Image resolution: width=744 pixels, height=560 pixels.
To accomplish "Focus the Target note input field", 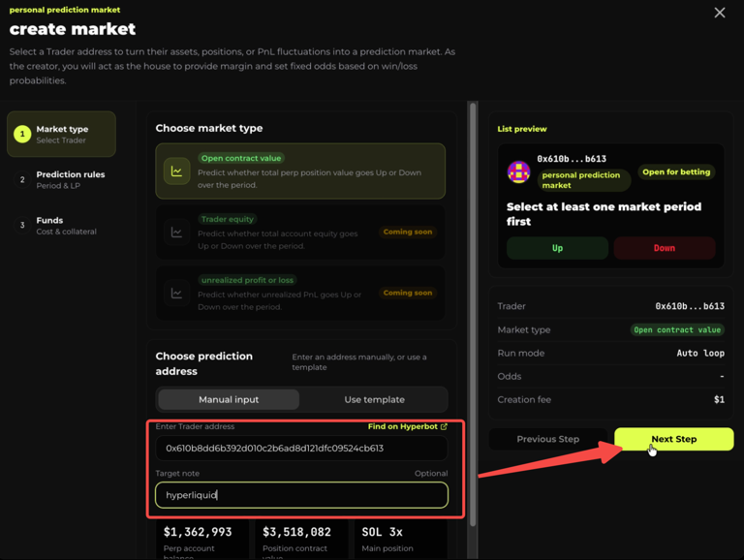I will pyautogui.click(x=301, y=495).
